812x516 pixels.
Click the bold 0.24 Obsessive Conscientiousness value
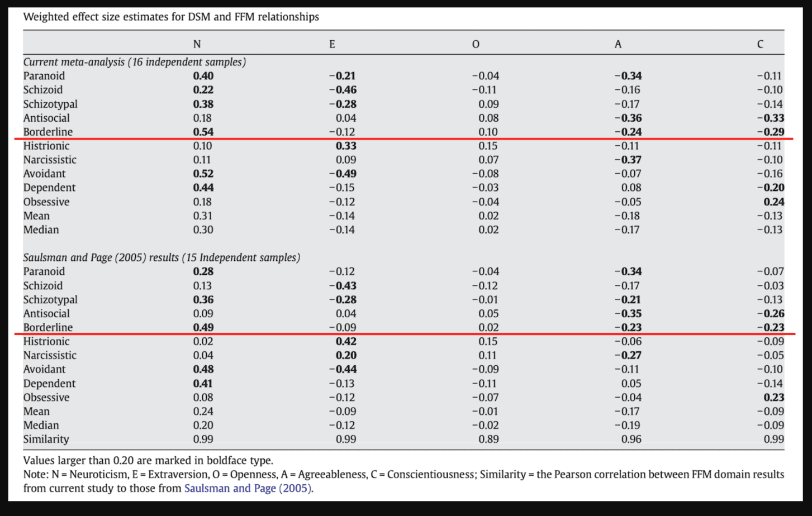tap(773, 202)
